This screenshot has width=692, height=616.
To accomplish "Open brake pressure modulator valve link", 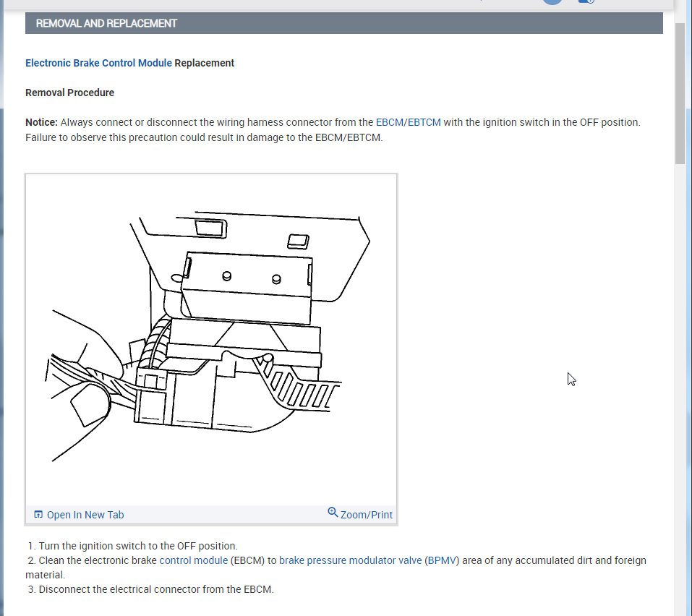I will tap(350, 560).
